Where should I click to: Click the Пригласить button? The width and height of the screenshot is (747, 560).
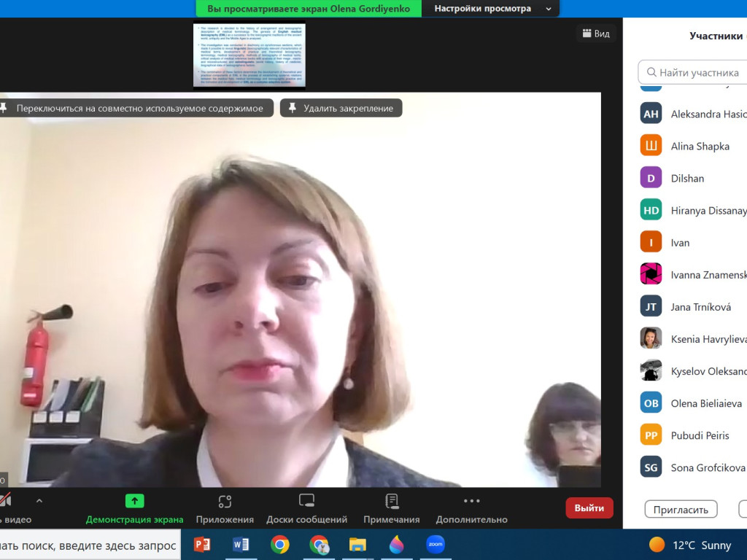point(681,510)
